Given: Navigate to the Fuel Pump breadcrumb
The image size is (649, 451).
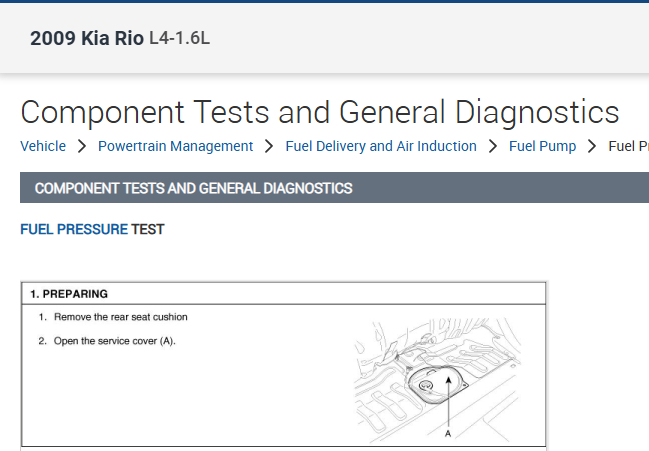Looking at the screenshot, I should tap(542, 146).
